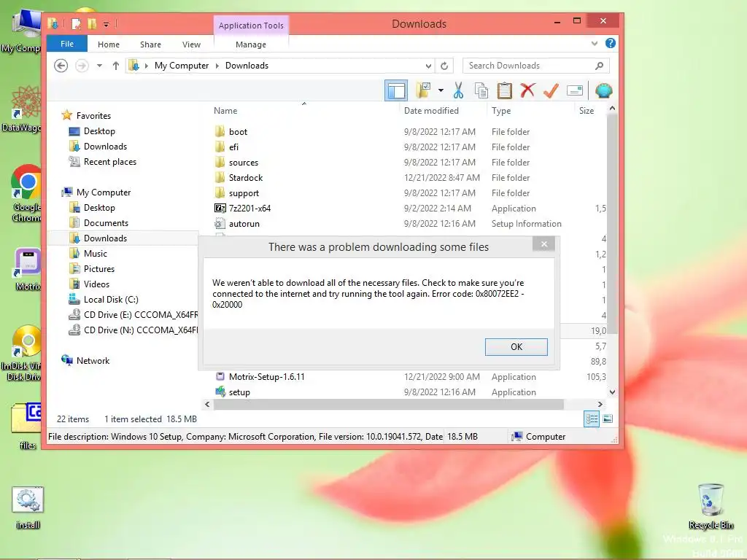This screenshot has height=560, width=747.
Task: Open the File menu tab
Action: pyautogui.click(x=67, y=44)
